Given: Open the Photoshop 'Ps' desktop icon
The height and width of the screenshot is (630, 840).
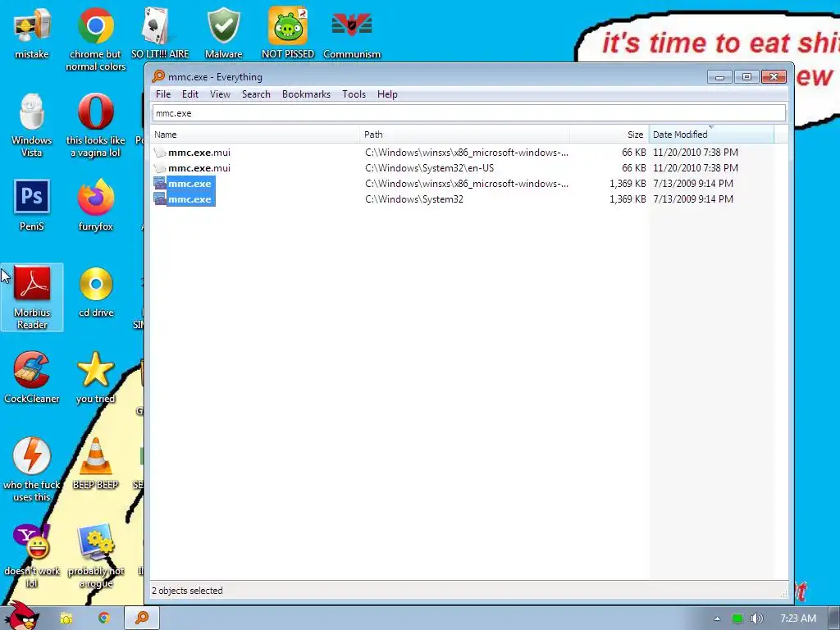Looking at the screenshot, I should (32, 204).
